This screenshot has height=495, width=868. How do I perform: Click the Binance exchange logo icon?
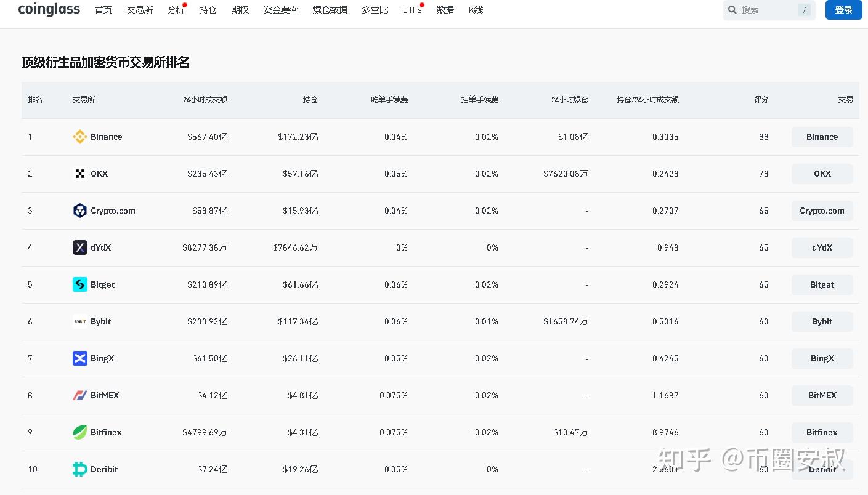pos(80,137)
